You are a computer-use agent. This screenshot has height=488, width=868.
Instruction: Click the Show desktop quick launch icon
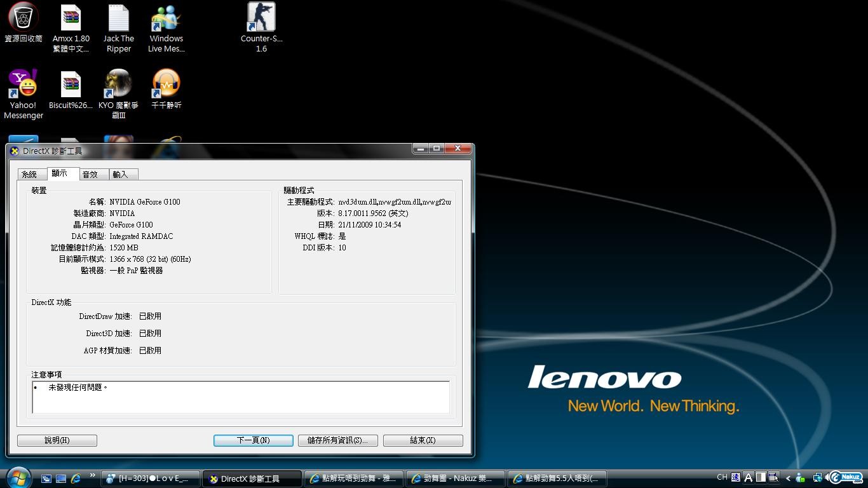click(61, 478)
